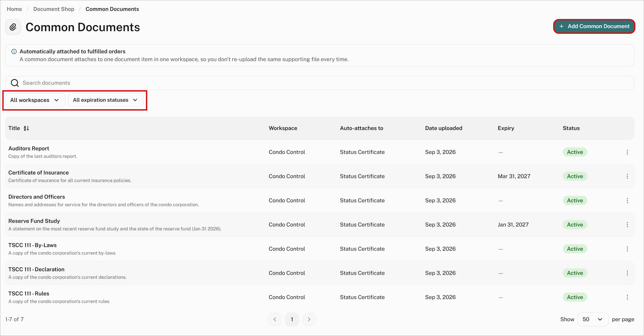Open the kebab menu for Certificate of Insurance
644x336 pixels.
point(627,176)
